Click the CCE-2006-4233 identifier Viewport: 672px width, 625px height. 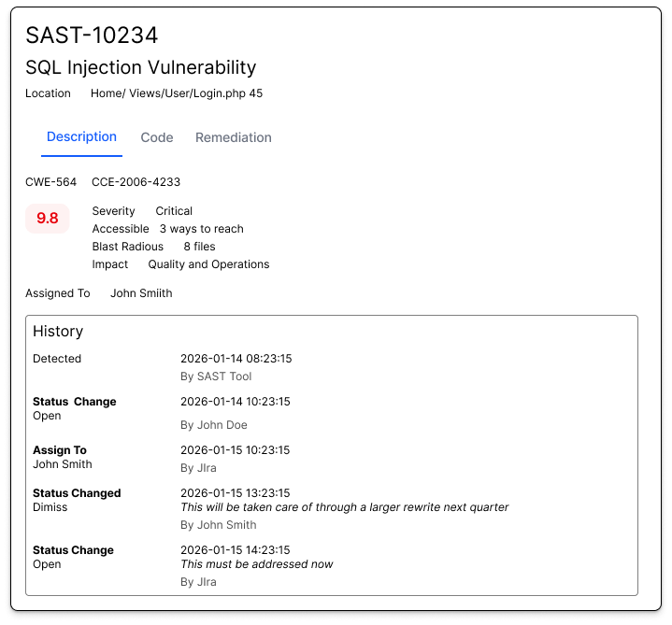click(x=136, y=182)
